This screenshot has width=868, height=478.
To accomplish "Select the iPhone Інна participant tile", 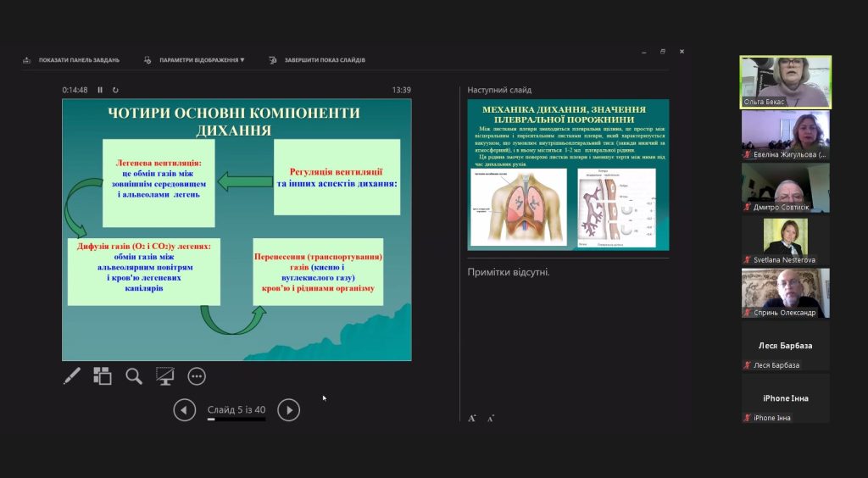I will [x=786, y=398].
